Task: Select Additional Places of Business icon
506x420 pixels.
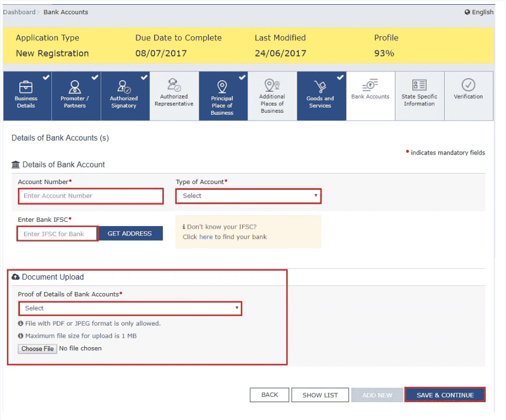Action: 272,85
